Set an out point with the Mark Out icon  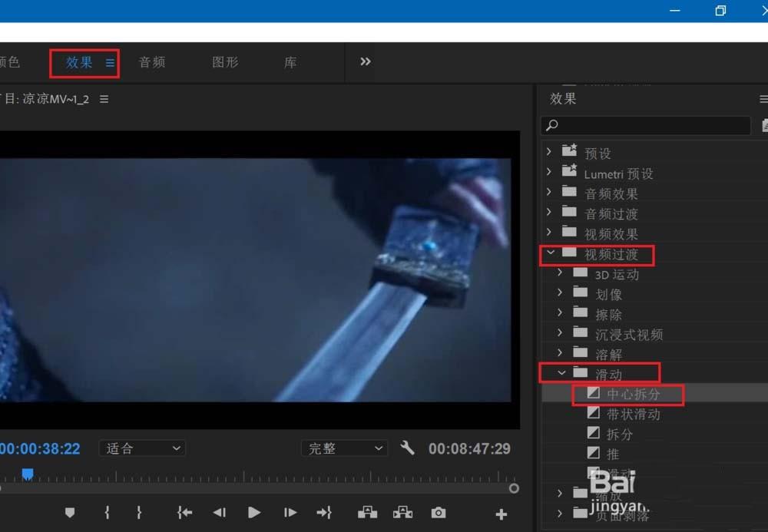140,514
